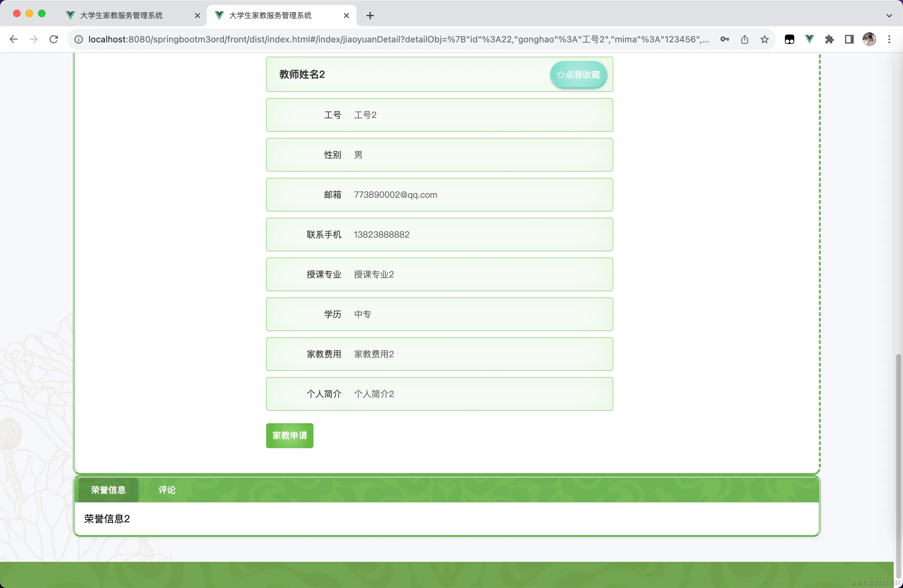Click the 点我收藏 star favorite button
903x588 pixels.
pyautogui.click(x=578, y=75)
